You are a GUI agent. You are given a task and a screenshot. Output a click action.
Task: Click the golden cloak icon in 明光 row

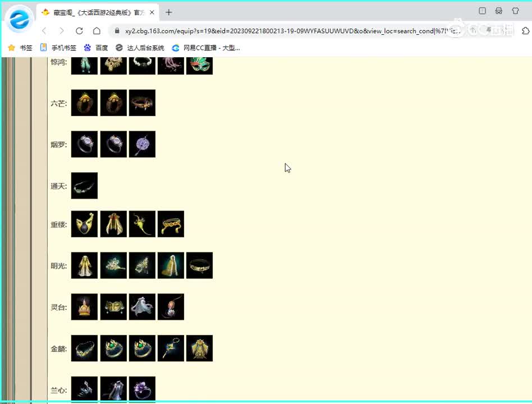(x=171, y=265)
